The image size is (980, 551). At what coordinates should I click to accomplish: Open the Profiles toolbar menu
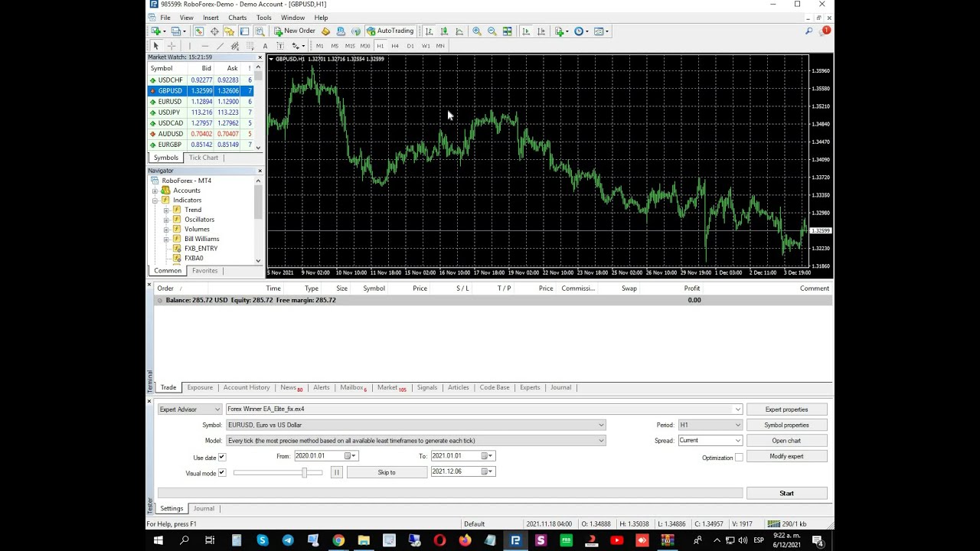coord(178,31)
